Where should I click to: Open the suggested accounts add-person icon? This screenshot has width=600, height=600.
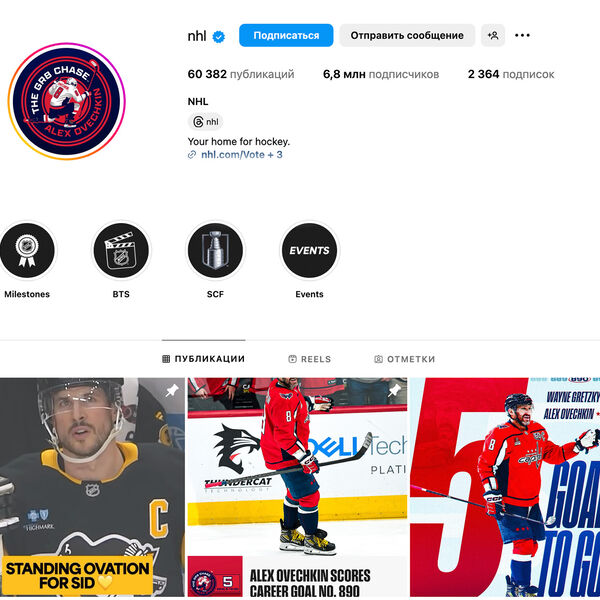[x=493, y=36]
